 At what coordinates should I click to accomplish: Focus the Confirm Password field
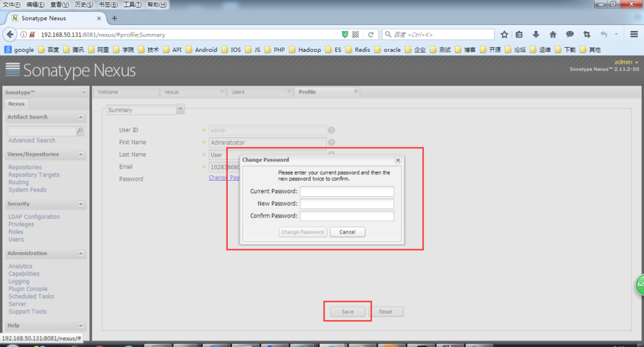(347, 216)
